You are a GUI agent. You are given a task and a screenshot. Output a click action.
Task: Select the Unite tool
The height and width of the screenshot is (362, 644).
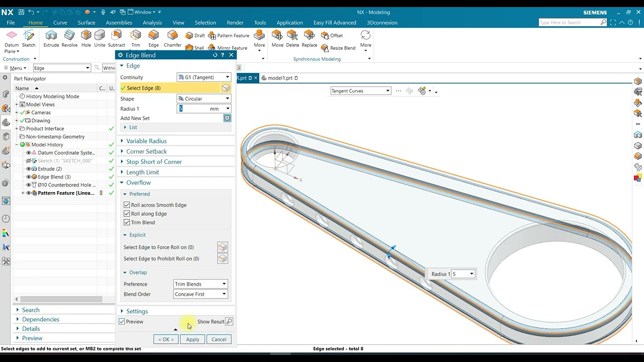pyautogui.click(x=100, y=39)
